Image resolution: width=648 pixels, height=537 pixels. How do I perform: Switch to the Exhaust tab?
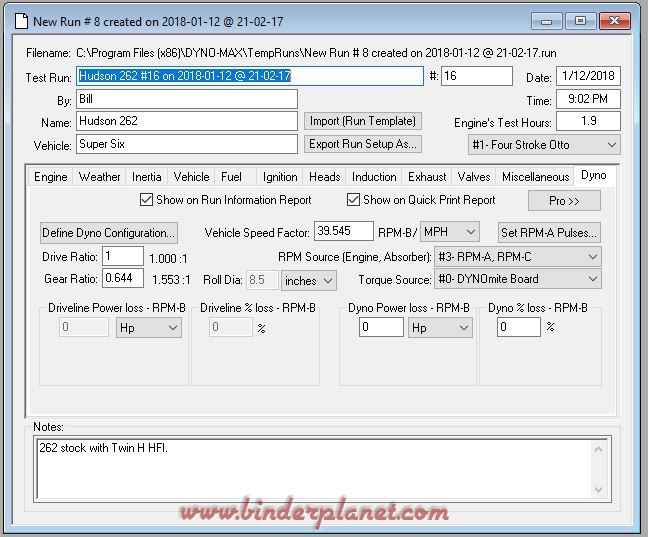click(x=427, y=177)
